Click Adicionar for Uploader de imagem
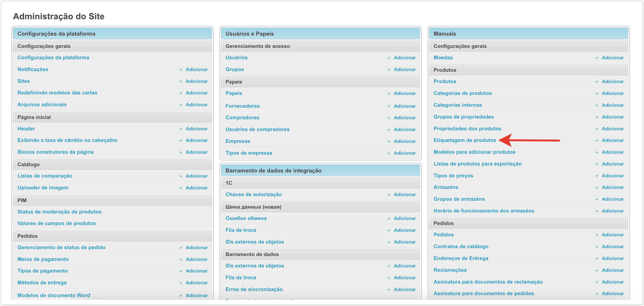The image size is (644, 306). coord(197,188)
